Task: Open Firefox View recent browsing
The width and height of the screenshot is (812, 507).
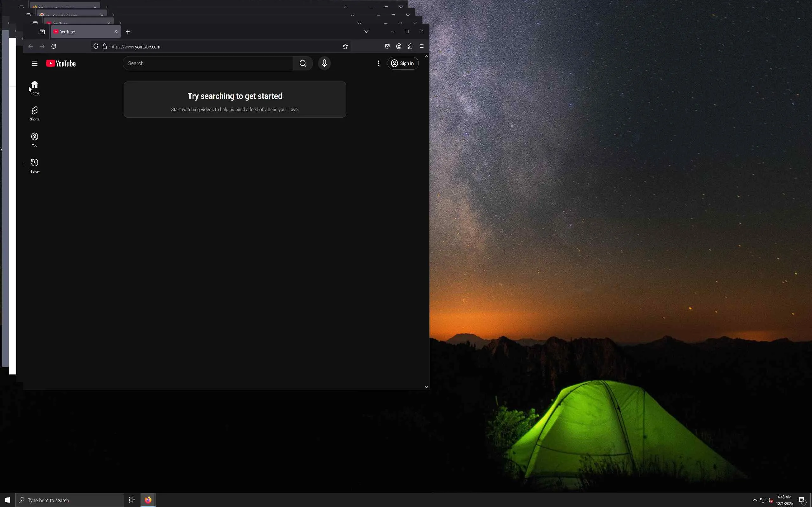Action: 42,31
